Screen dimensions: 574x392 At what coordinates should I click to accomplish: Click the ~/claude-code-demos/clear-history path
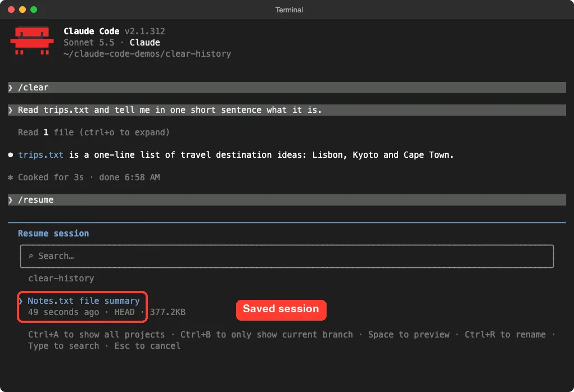coord(147,54)
